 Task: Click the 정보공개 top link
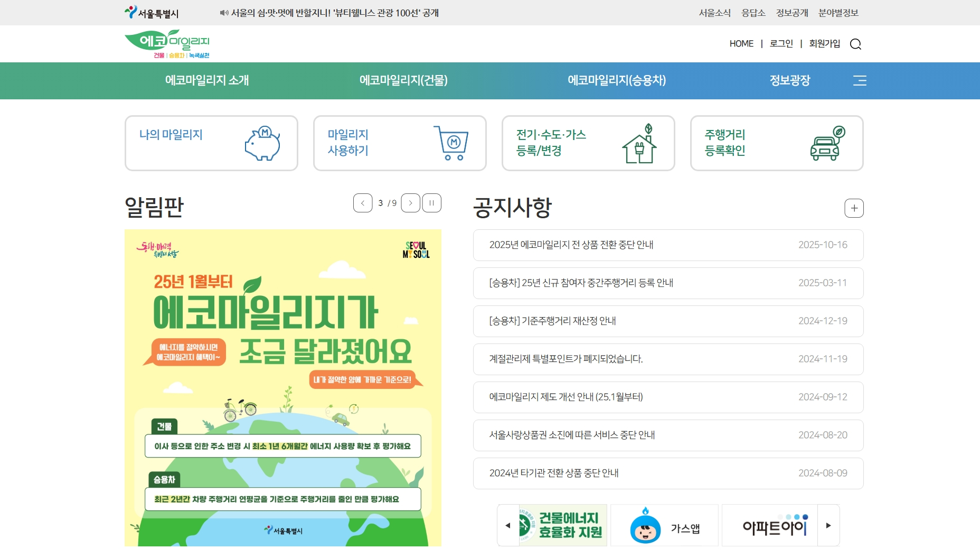coord(792,13)
